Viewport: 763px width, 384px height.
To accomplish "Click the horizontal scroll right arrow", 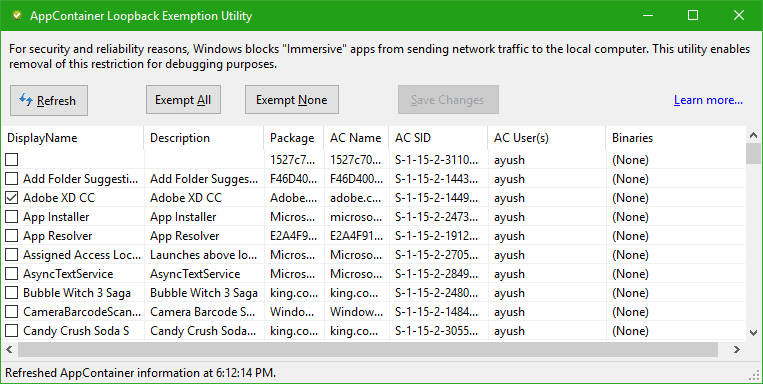I will pos(737,349).
